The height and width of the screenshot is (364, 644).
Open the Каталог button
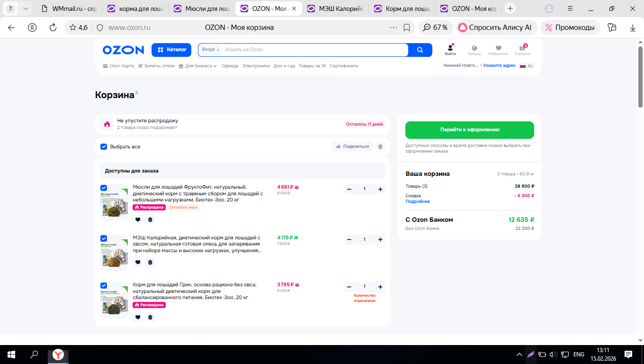click(171, 50)
